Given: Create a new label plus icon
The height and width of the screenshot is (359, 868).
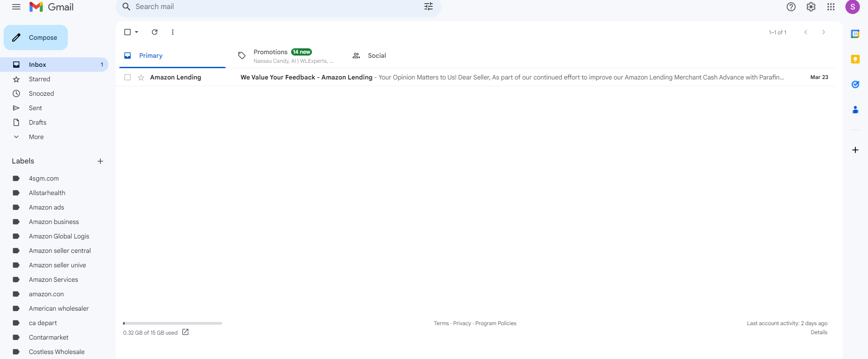Looking at the screenshot, I should pyautogui.click(x=100, y=161).
